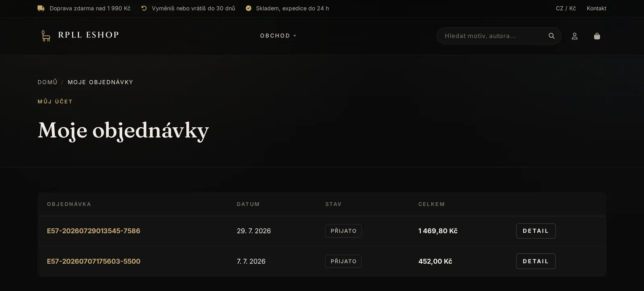Click 'Doprava zdarma nad 1 990 Kč' text
The height and width of the screenshot is (291, 644).
pos(90,8)
